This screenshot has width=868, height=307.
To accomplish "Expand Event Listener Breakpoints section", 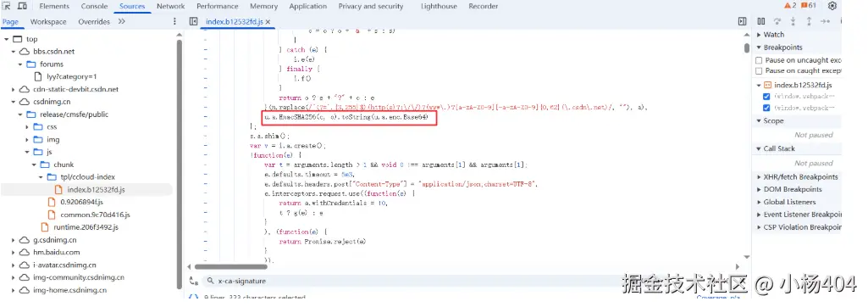I will point(759,215).
